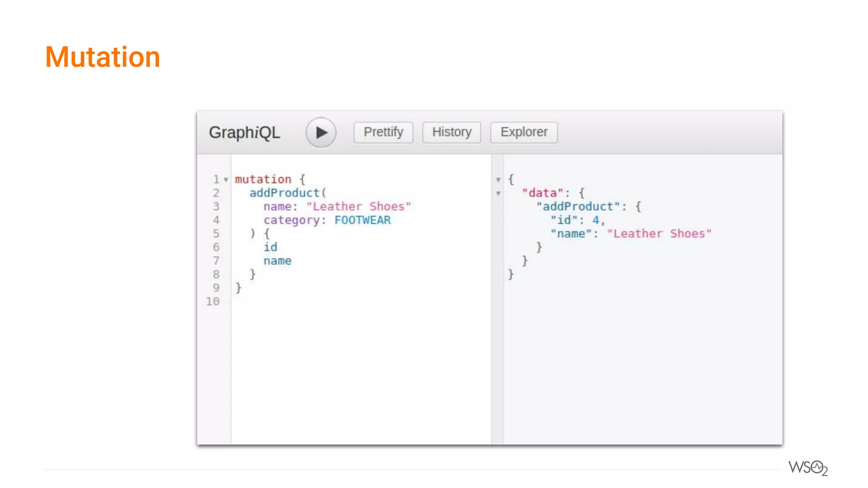Click line number 10 in the gutter

pos(213,301)
